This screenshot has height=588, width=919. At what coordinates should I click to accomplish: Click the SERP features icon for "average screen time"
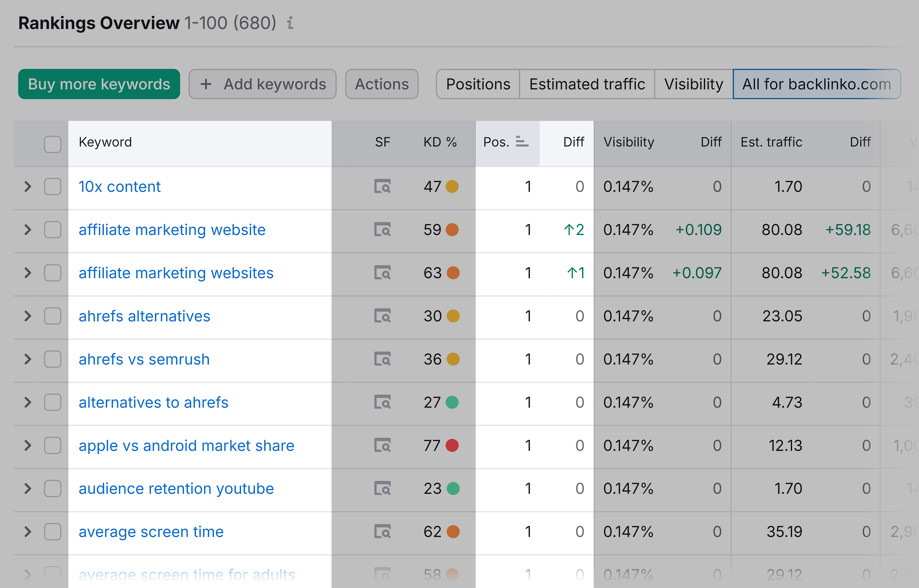click(x=383, y=531)
